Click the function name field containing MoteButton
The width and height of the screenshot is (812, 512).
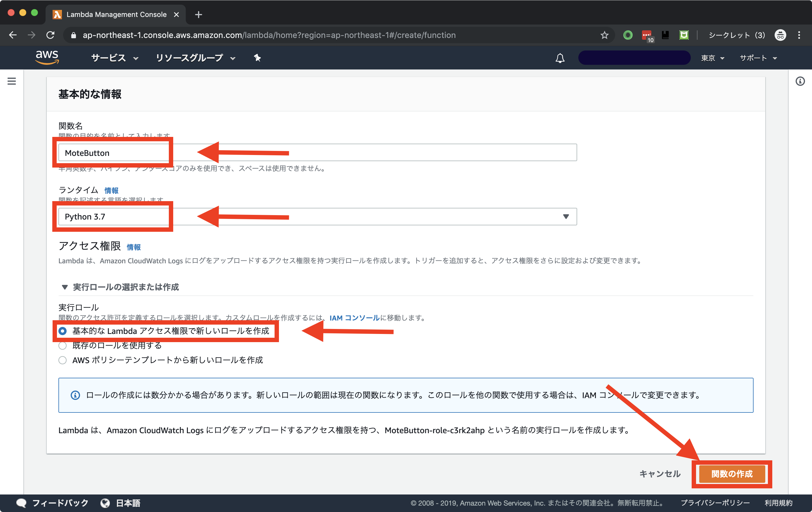318,152
